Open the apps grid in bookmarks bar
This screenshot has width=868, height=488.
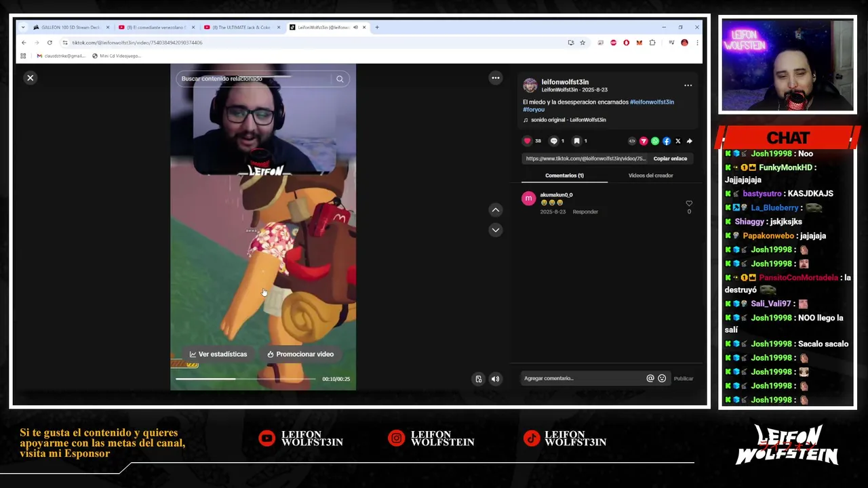coord(23,56)
